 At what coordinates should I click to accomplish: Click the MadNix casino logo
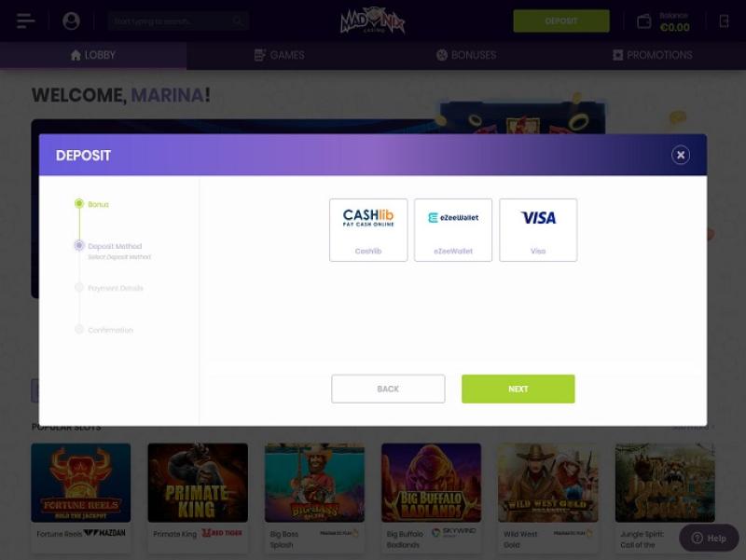372,20
